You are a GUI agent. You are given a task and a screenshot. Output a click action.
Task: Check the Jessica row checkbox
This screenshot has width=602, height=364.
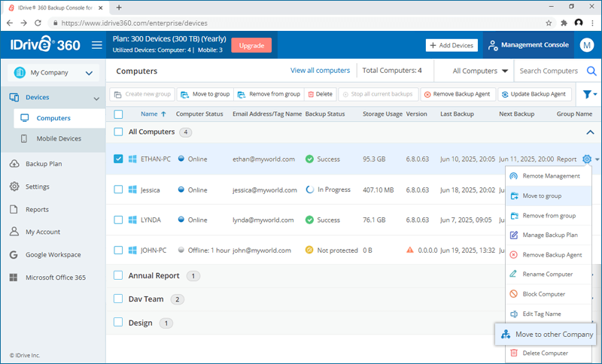(x=118, y=190)
